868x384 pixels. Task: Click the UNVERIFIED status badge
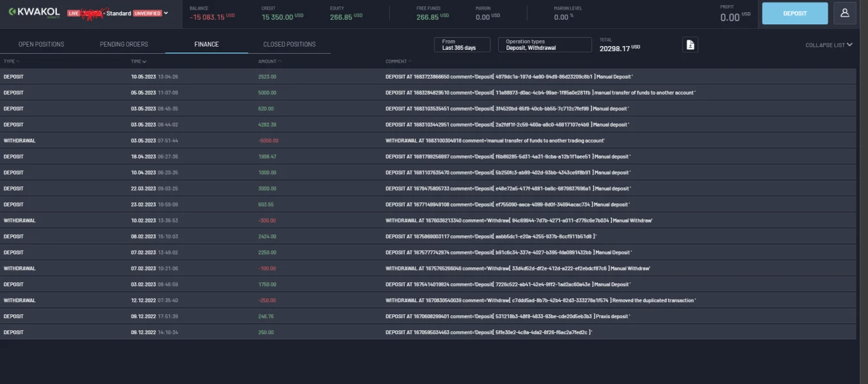tap(147, 13)
